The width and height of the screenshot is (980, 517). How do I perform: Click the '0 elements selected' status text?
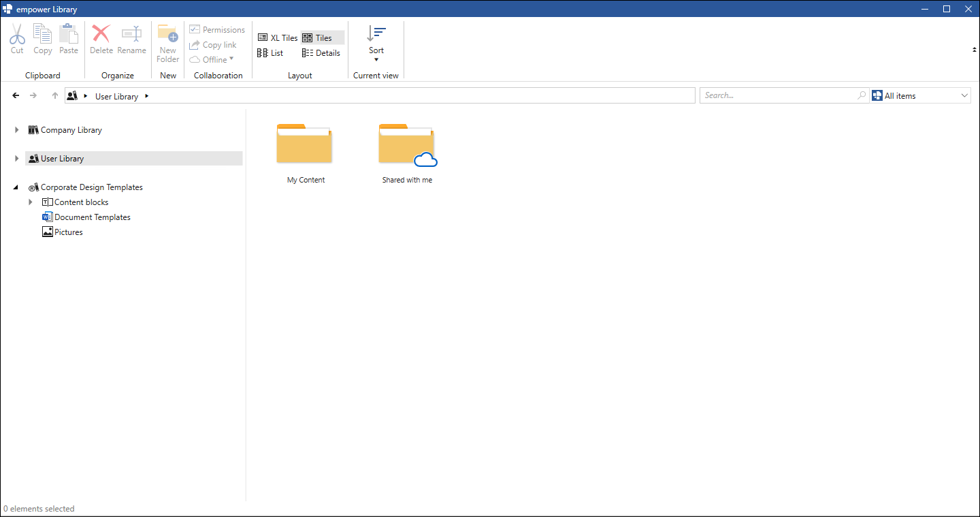point(39,509)
